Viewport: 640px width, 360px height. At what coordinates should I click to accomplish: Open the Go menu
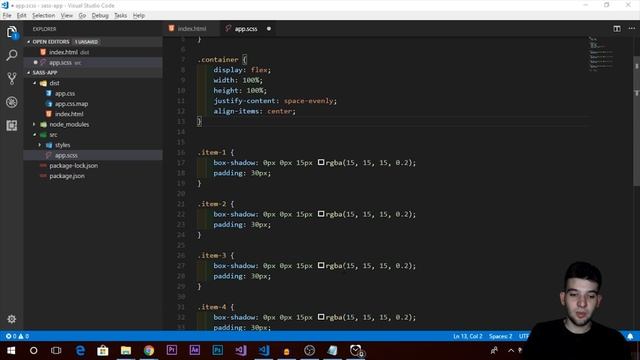tap(82, 16)
